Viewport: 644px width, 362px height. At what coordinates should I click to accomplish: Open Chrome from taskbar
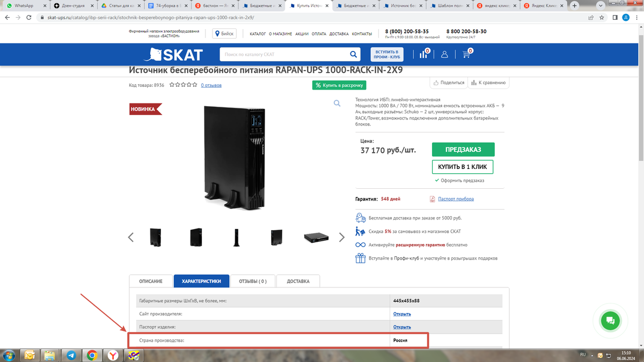[x=92, y=355]
